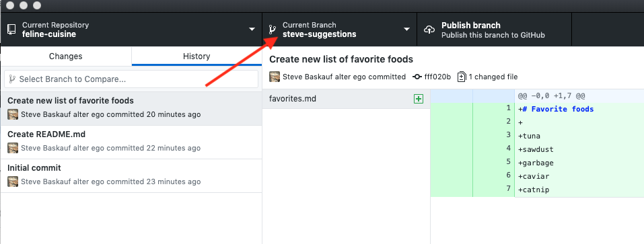Click the changed files icon beside 1 changed file
644x244 pixels.
click(x=462, y=77)
